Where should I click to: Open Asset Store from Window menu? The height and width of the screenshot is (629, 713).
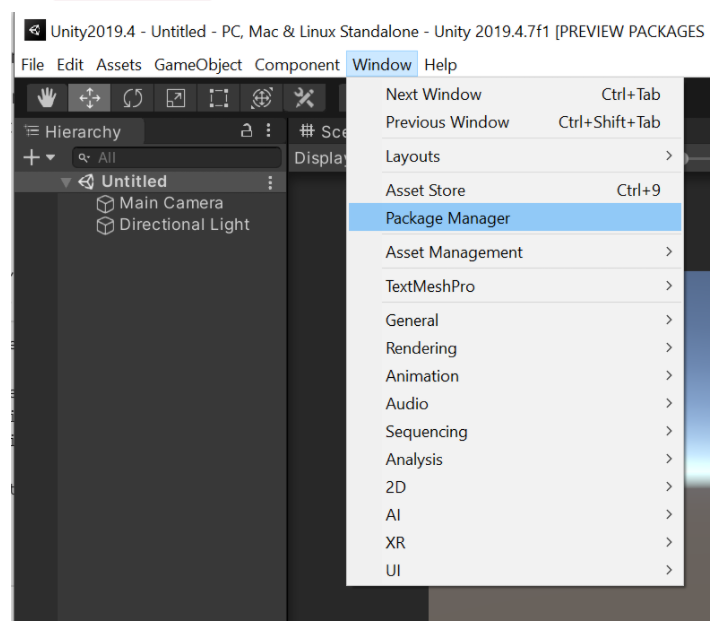click(515, 191)
